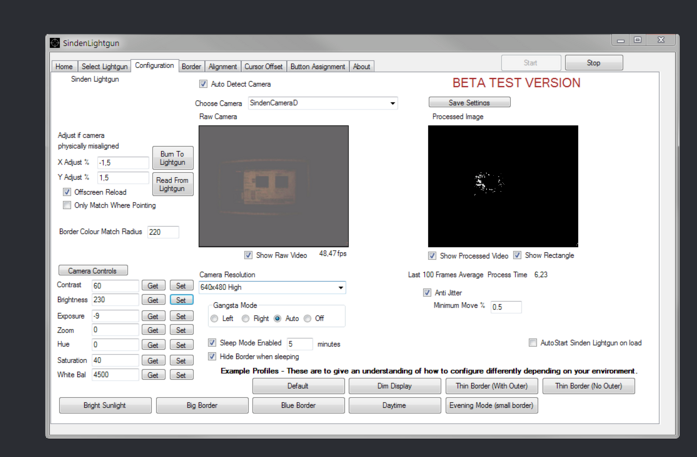
Task: Apply the Bright Sunlight profile
Action: 105,405
